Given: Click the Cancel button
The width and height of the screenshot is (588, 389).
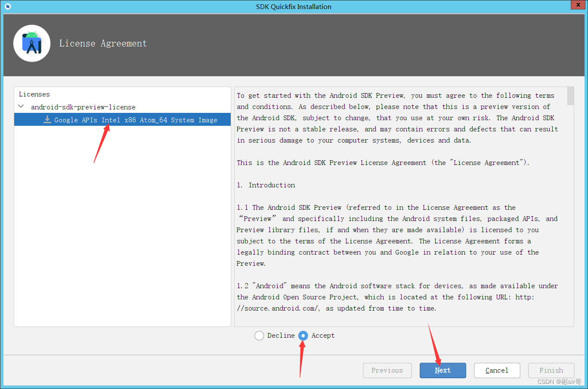Looking at the screenshot, I should click(x=497, y=370).
